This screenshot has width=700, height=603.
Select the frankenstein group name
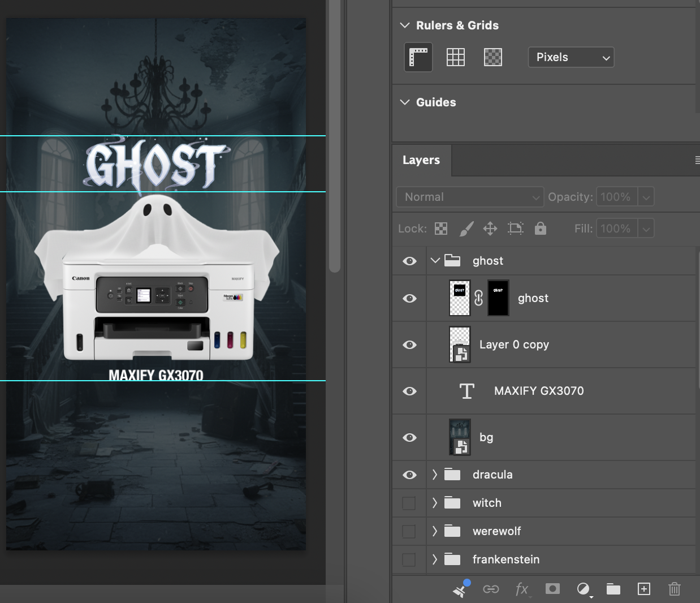506,559
